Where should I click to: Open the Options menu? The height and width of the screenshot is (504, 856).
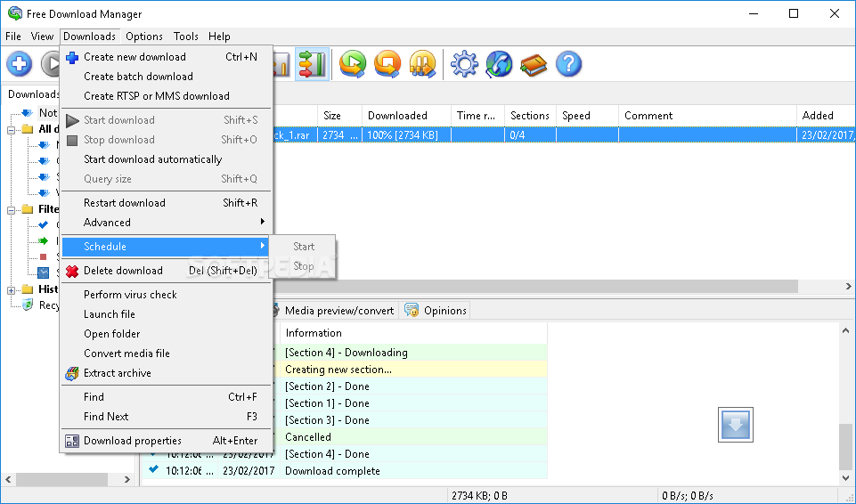click(x=144, y=37)
